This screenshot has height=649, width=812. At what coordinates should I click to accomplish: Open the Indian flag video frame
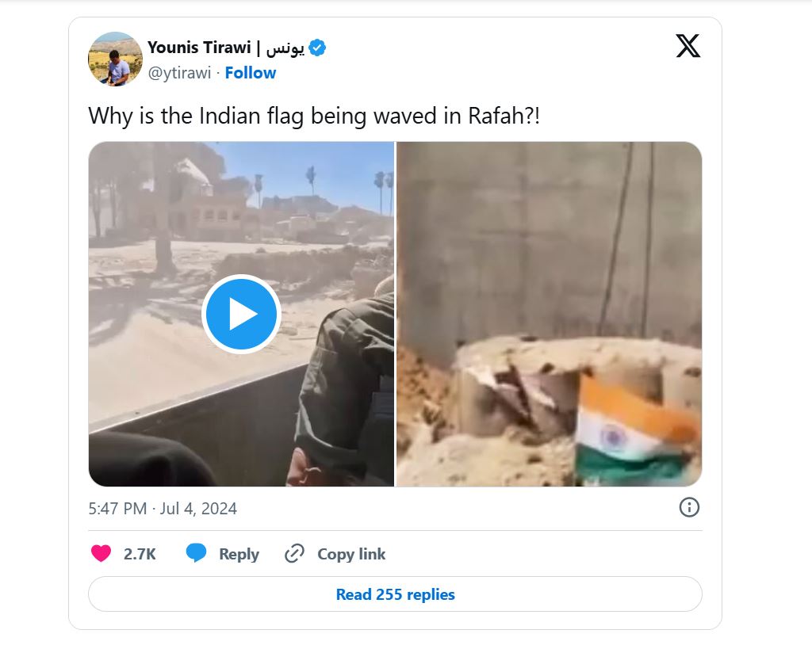pos(549,314)
